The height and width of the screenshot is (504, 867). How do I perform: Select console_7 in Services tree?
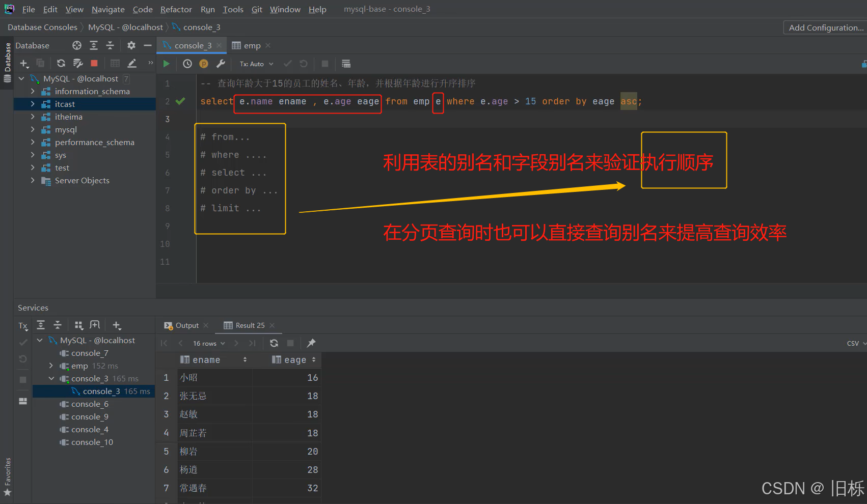pos(90,353)
